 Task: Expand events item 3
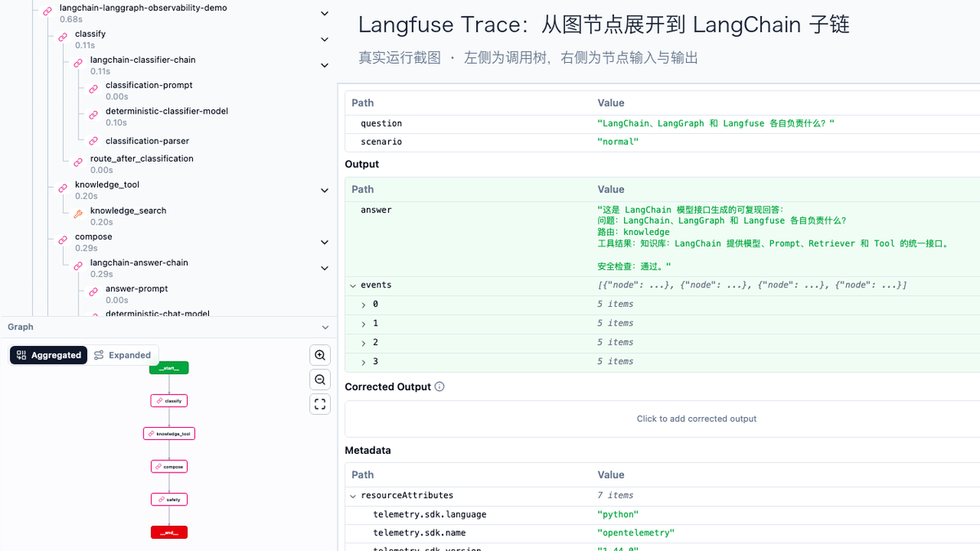click(x=363, y=362)
